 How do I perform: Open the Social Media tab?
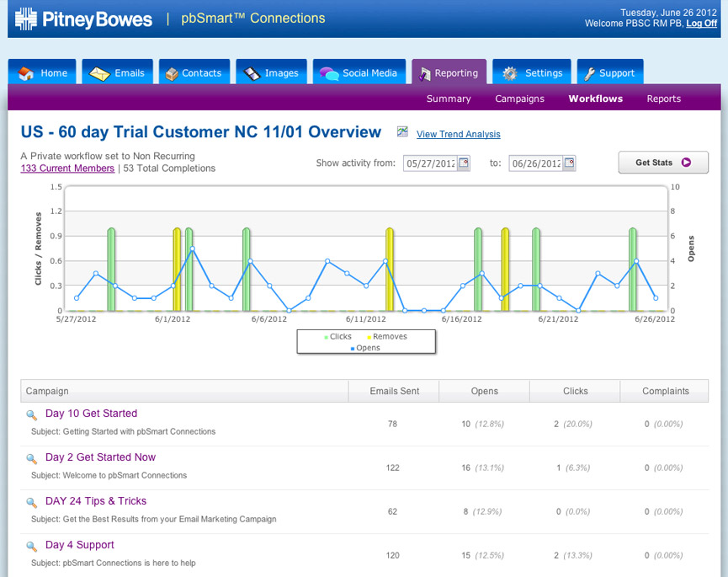point(359,72)
